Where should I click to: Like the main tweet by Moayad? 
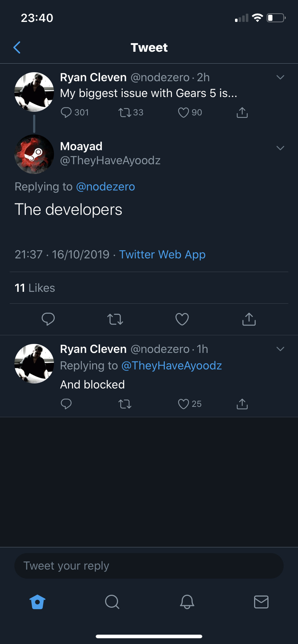(182, 319)
